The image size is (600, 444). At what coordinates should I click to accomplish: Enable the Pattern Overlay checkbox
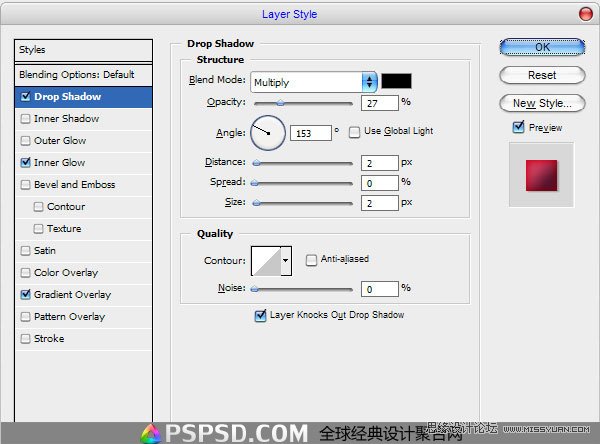(x=26, y=317)
